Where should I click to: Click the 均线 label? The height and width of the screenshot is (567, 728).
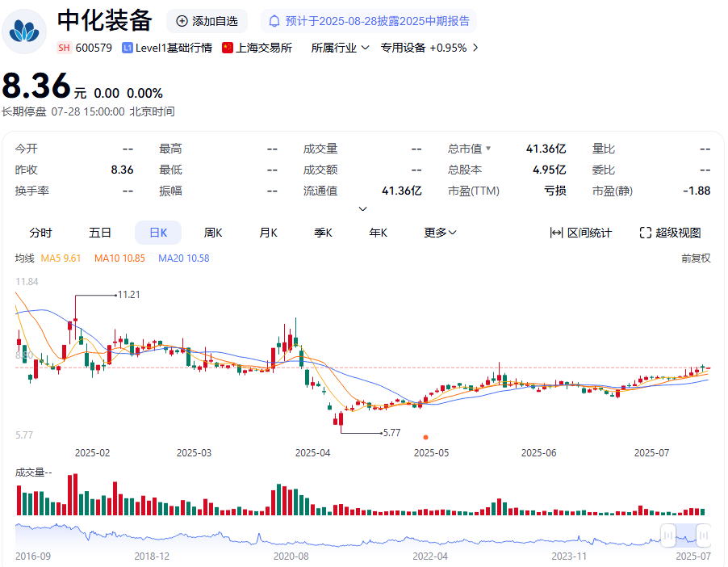coord(24,258)
